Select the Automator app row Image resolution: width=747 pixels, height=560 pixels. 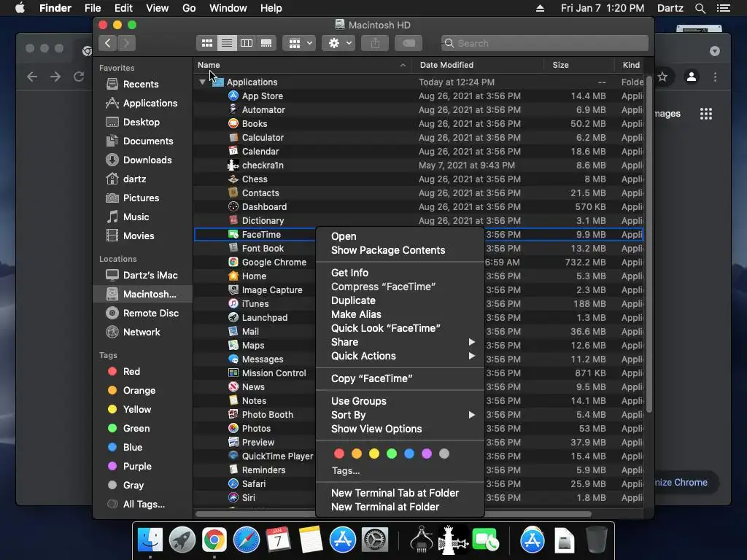coord(419,109)
